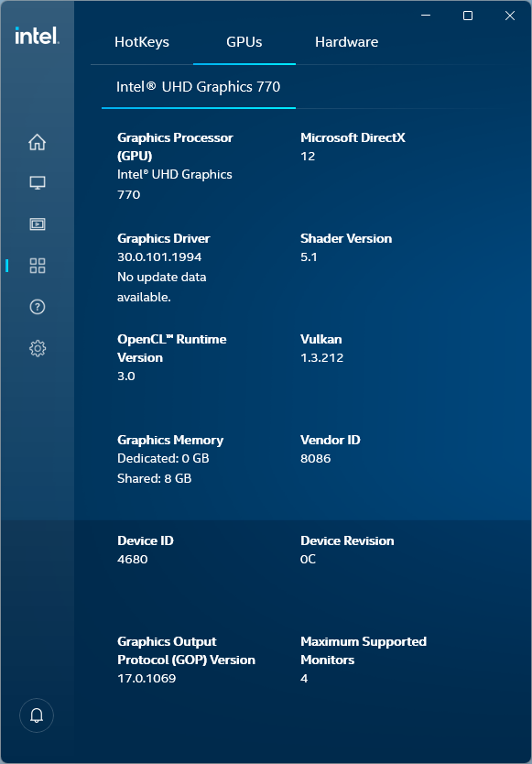Click the Device ID value 4680
This screenshot has height=764, width=532.
[133, 560]
